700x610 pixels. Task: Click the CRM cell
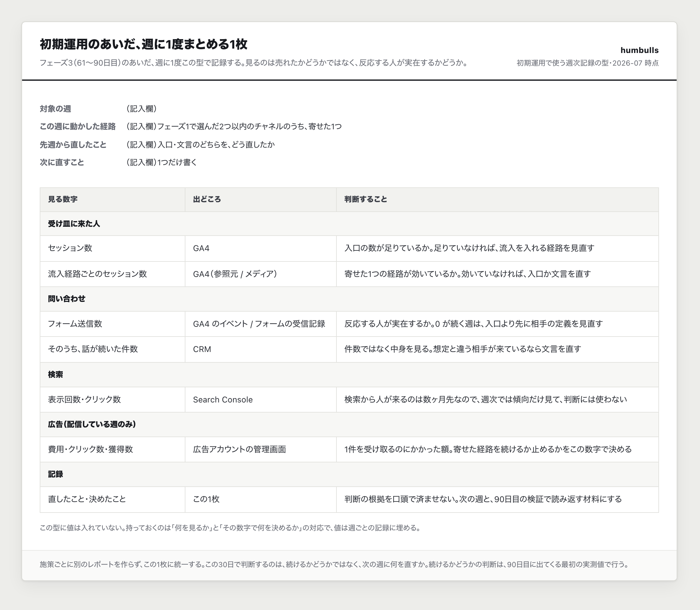[x=261, y=349]
